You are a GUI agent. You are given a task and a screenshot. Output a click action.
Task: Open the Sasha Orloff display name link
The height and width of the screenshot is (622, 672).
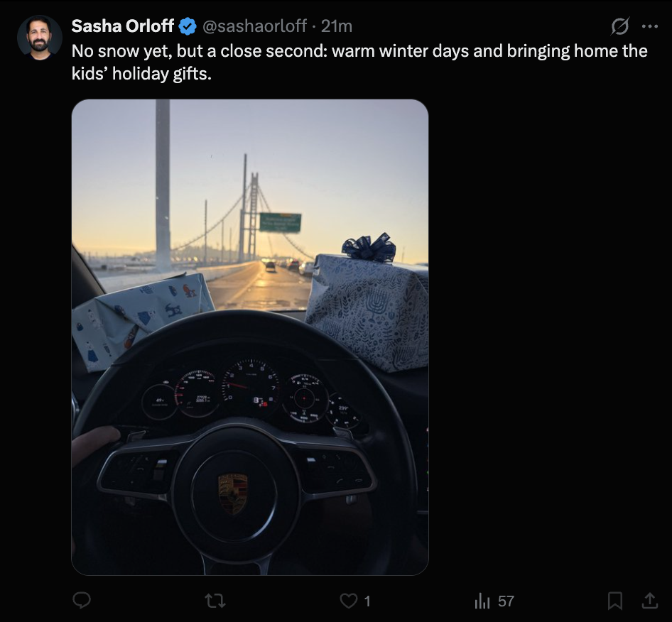pos(122,26)
